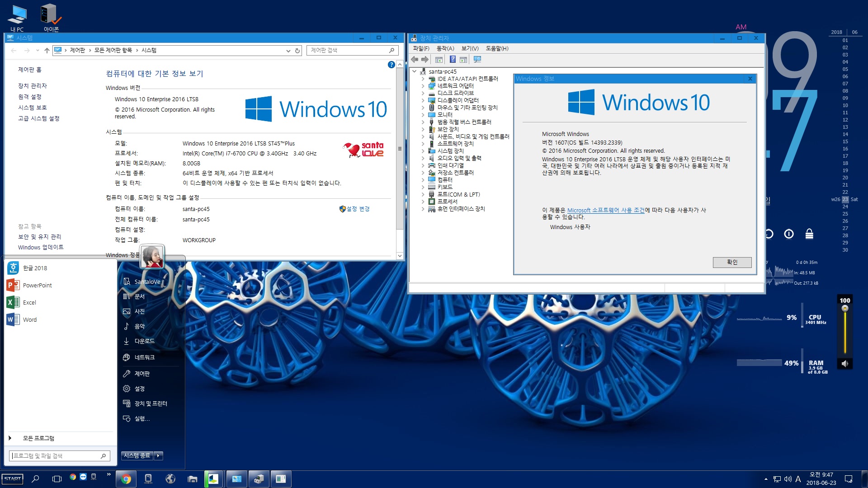Click the Chrome taskbar button
Image resolution: width=868 pixels, height=488 pixels.
coord(126,479)
